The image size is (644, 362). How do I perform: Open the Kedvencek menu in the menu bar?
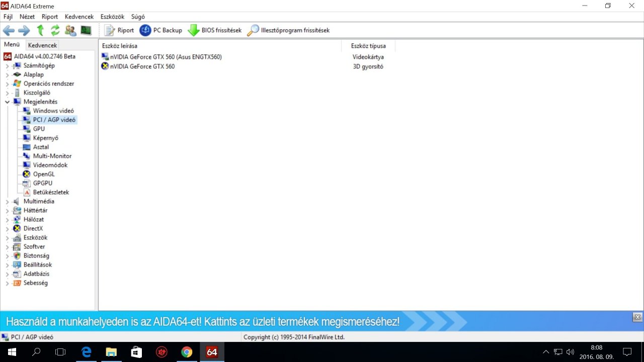tap(79, 17)
